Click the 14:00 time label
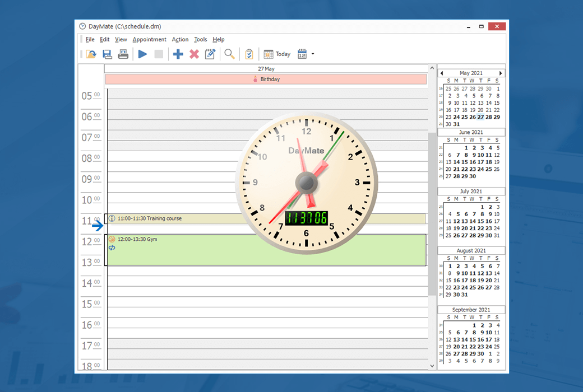The image size is (583, 392). coord(91,283)
